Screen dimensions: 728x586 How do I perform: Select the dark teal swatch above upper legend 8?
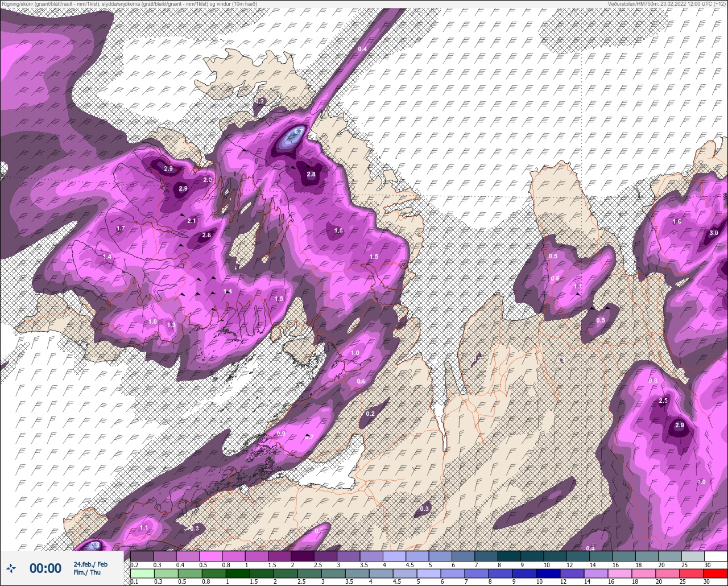point(509,556)
